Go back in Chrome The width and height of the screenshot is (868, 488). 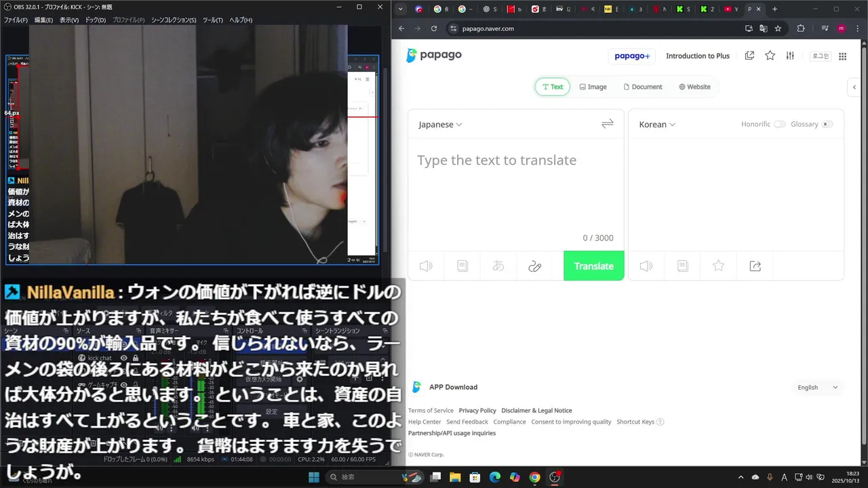point(401,28)
